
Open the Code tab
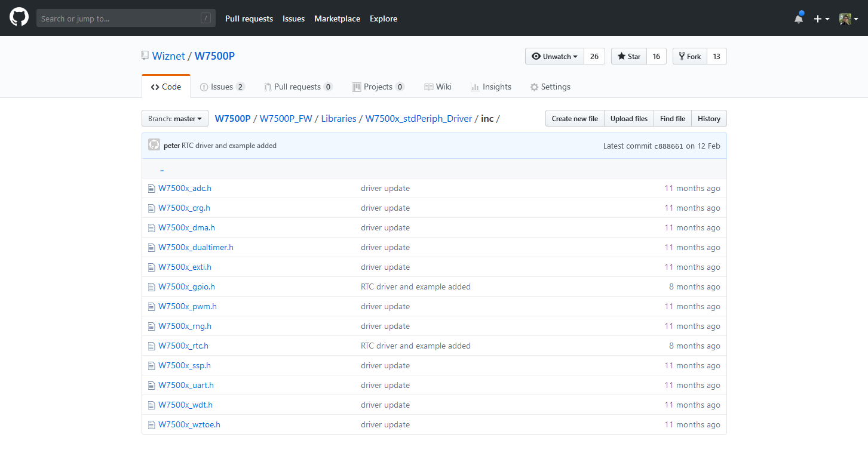point(166,87)
